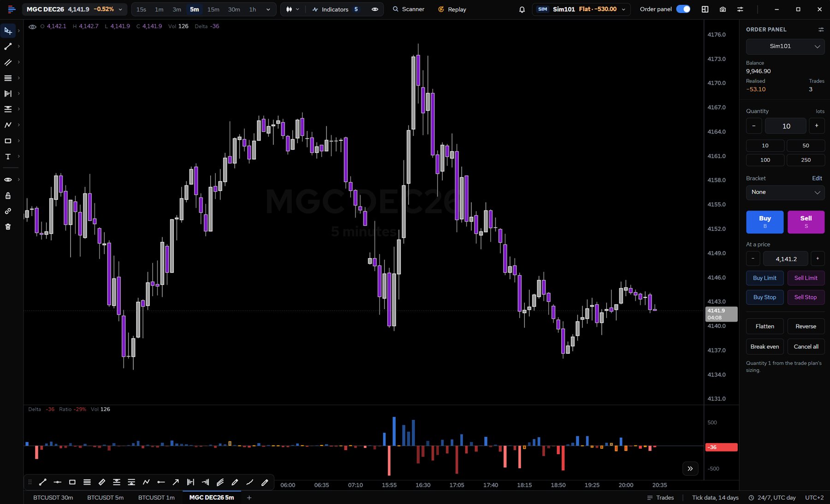Click the Flatten button
The height and width of the screenshot is (504, 830).
coord(765,326)
